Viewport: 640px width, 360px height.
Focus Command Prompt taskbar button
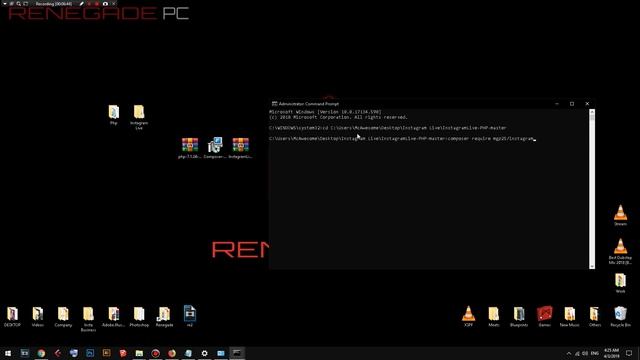point(237,353)
